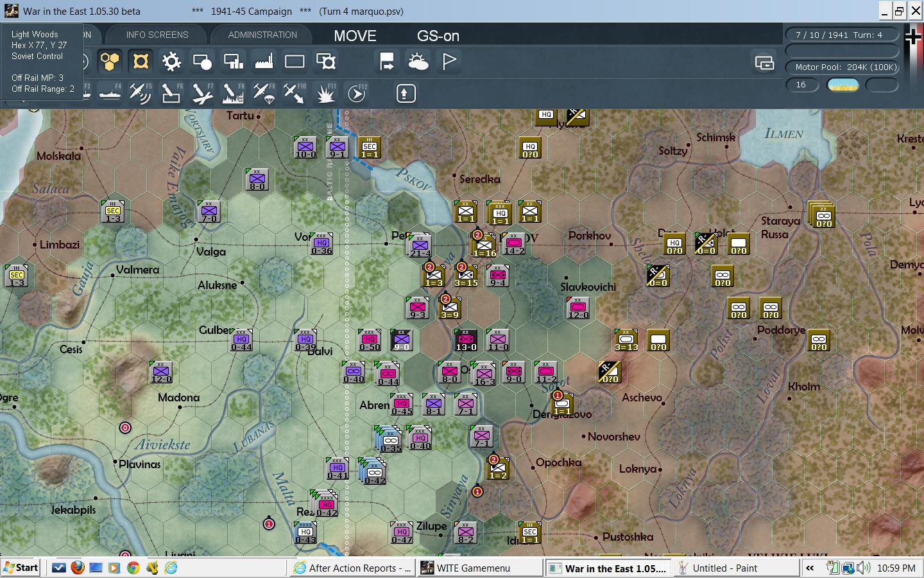Select the pink 12-0 unit near Slavkovichi

(578, 308)
